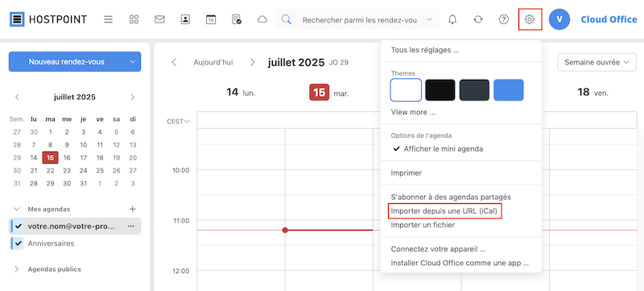Choose Installer Cloud Office comme une app
This screenshot has height=291, width=644.
(x=460, y=263)
